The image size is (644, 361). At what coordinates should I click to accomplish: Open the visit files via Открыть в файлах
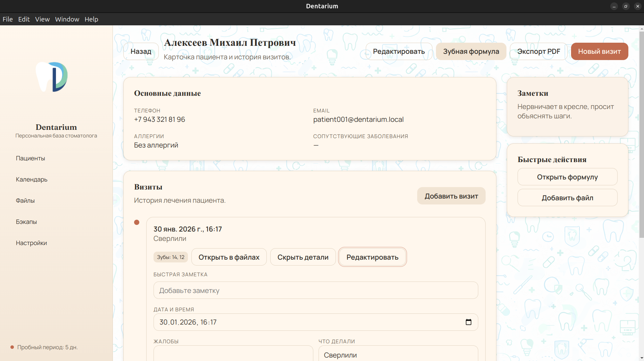229,257
